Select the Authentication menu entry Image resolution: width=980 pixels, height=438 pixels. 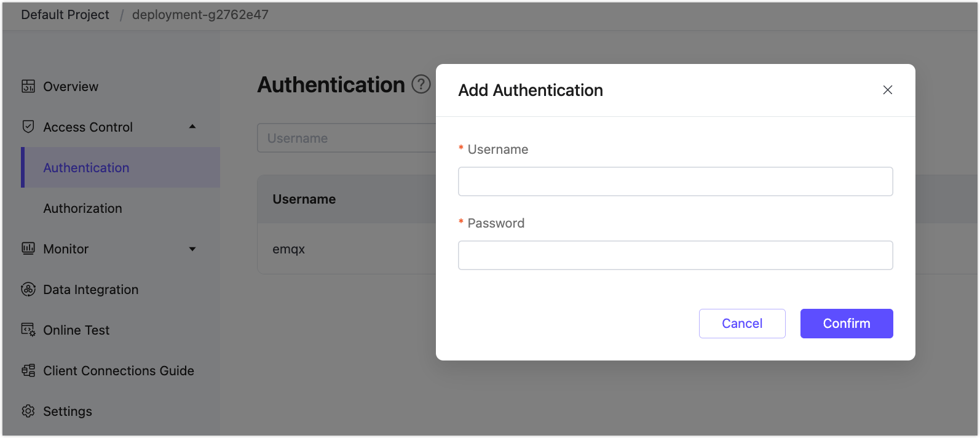pyautogui.click(x=86, y=167)
